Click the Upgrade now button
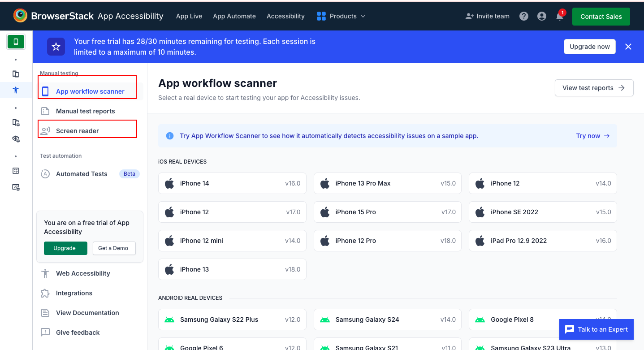Image resolution: width=644 pixels, height=350 pixels. click(590, 47)
